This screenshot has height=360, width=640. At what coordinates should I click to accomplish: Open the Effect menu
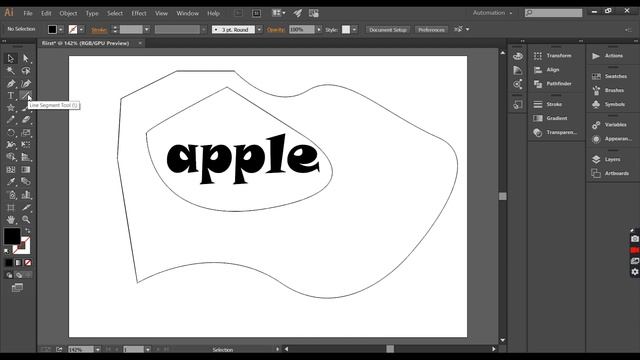point(139,13)
